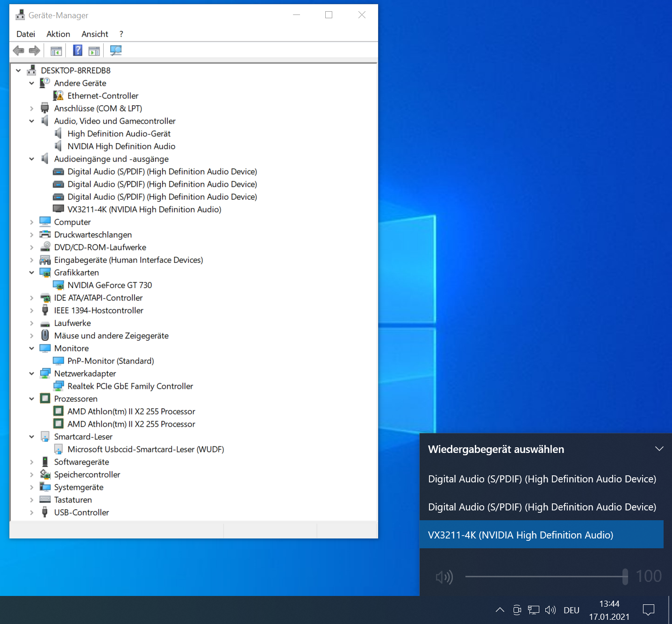Image resolution: width=672 pixels, height=624 pixels.
Task: Show hidden tray icons chevron
Action: coord(500,610)
